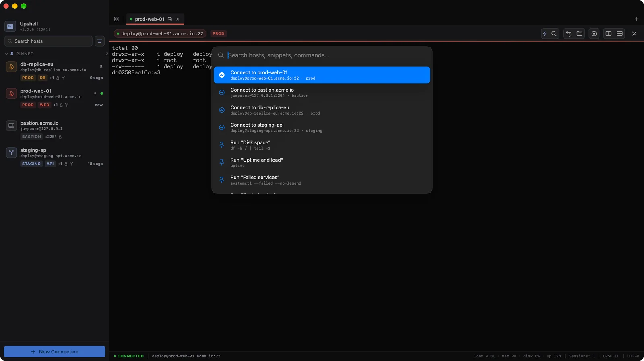Click the BASTION tag
This screenshot has width=644, height=361.
[31, 137]
